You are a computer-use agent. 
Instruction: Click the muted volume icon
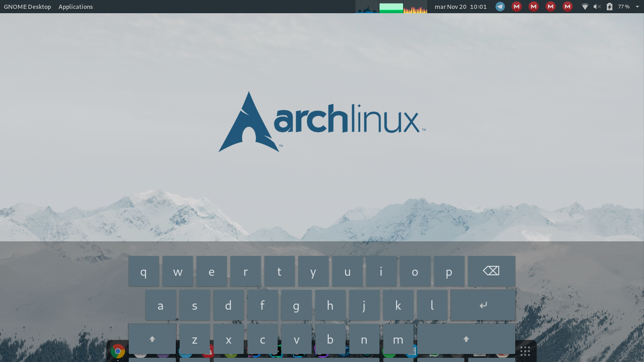coord(597,7)
